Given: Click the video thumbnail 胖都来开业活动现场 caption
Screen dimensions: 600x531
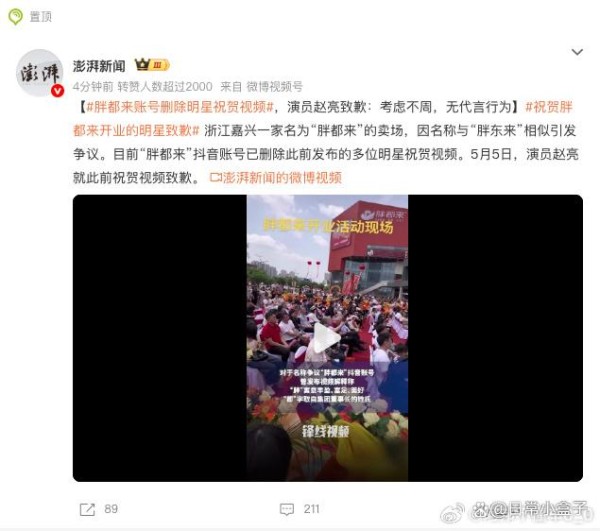Looking at the screenshot, I should (328, 226).
